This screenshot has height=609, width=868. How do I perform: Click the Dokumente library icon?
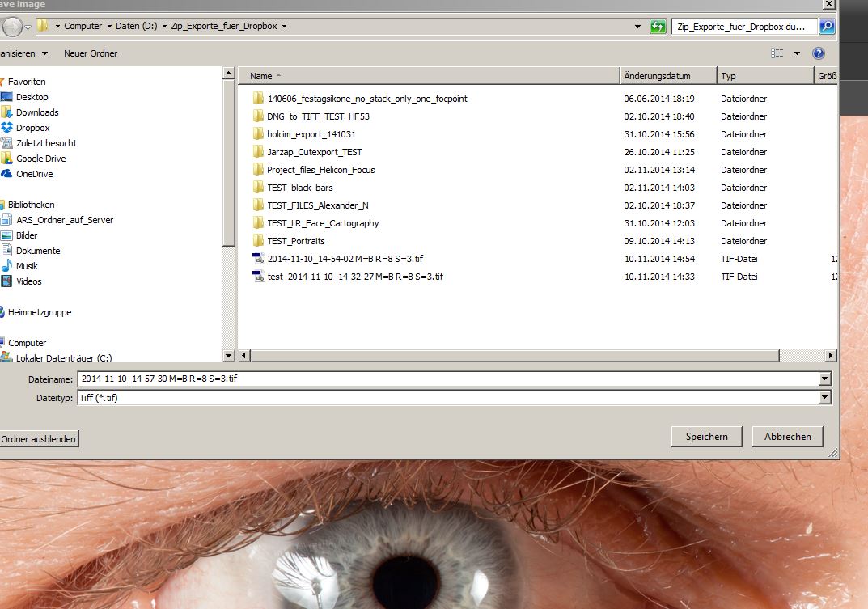[x=6, y=251]
